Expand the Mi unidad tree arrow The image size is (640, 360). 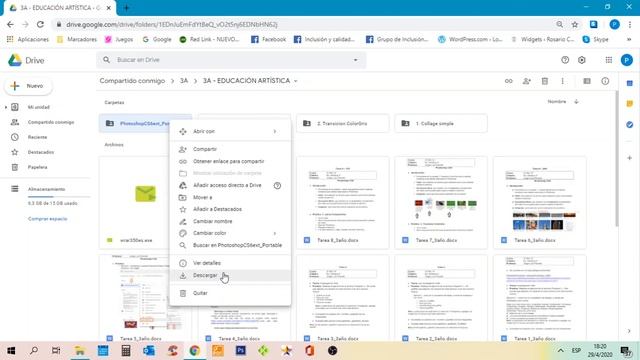click(6, 107)
